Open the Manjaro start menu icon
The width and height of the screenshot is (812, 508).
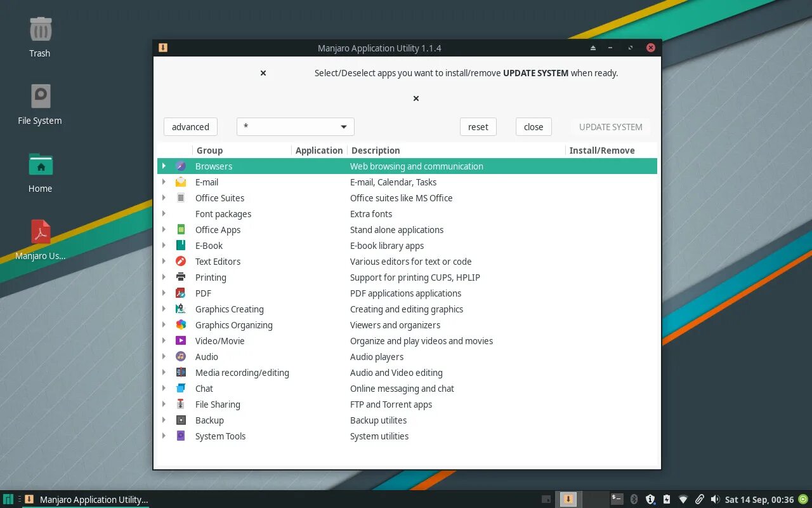click(8, 500)
